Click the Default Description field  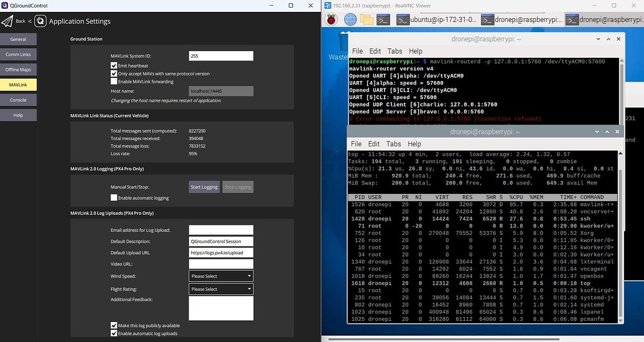tap(221, 241)
